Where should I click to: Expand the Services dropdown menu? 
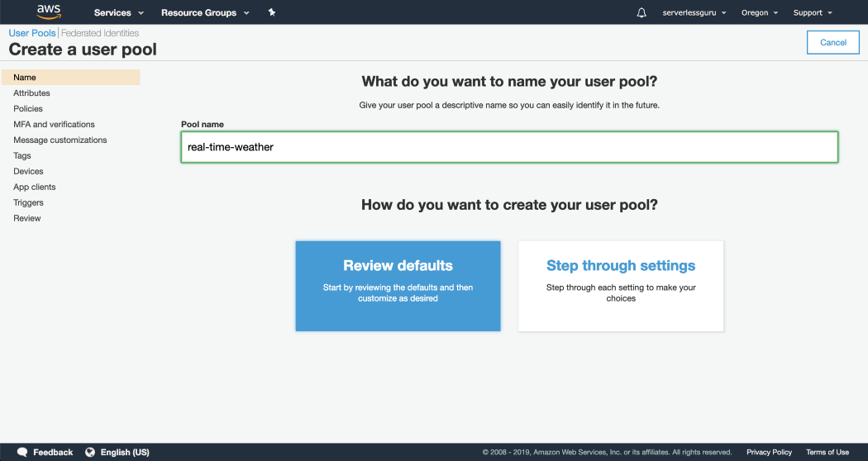[118, 12]
